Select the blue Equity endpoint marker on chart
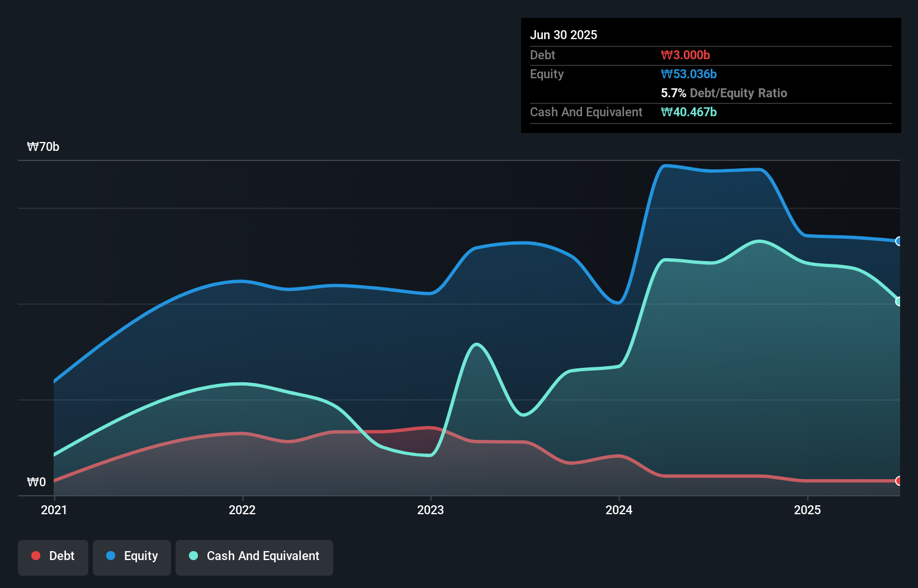Image resolution: width=918 pixels, height=588 pixels. pyautogui.click(x=900, y=241)
